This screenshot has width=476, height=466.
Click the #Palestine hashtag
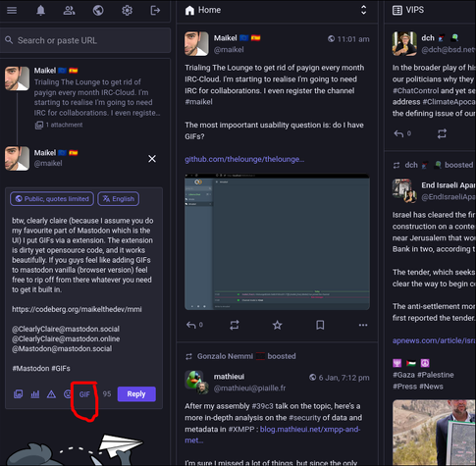(436, 375)
